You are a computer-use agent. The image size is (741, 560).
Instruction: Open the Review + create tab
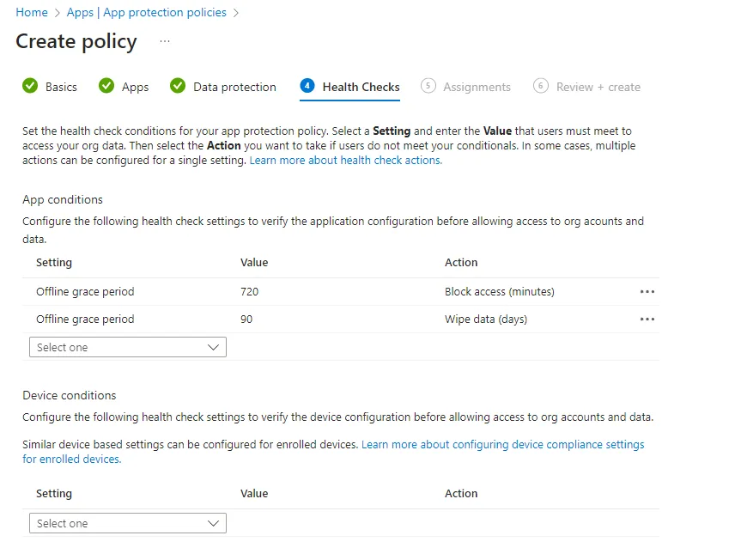coord(598,87)
